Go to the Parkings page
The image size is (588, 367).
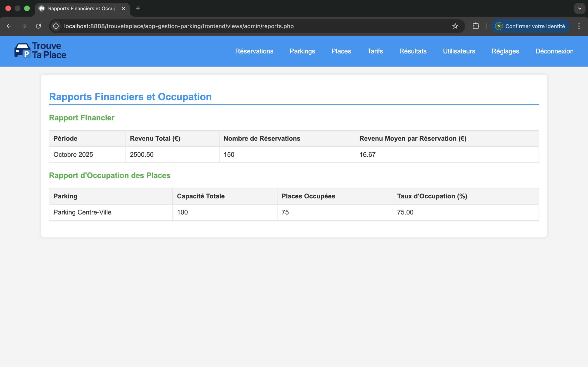pos(302,51)
